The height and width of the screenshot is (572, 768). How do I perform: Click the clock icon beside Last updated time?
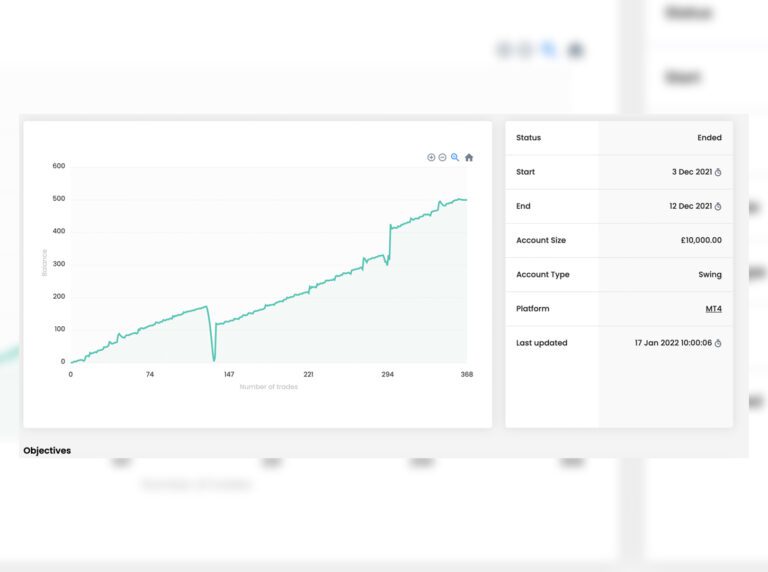pos(718,343)
